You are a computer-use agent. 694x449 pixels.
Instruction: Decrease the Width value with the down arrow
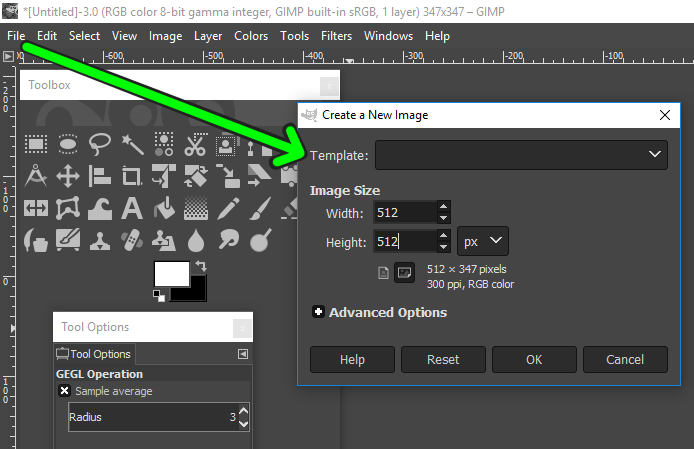pos(443,217)
